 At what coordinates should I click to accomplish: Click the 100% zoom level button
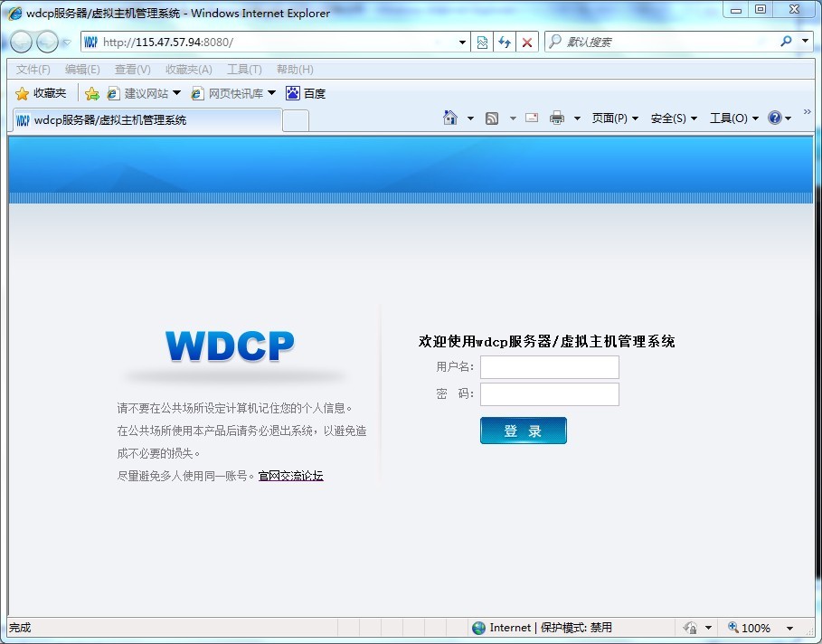tap(749, 628)
